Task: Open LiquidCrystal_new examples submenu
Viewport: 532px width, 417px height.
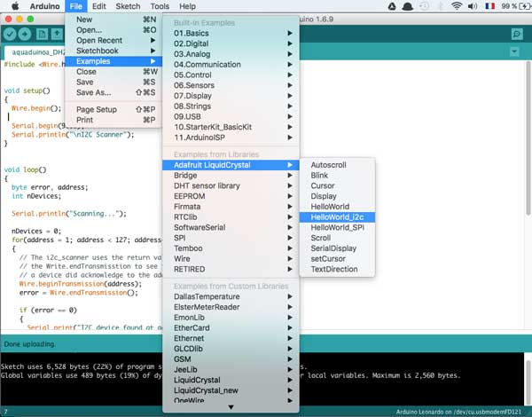Action: click(231, 390)
